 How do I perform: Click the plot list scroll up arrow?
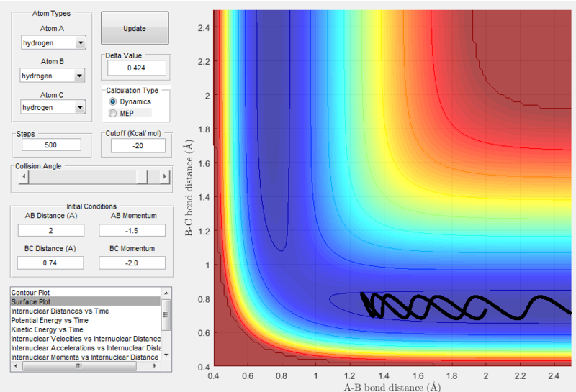166,293
